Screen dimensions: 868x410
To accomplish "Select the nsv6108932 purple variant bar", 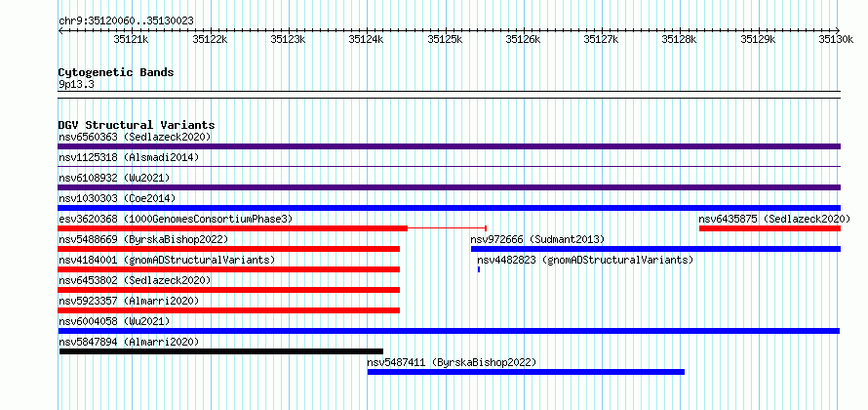I will [x=449, y=187].
